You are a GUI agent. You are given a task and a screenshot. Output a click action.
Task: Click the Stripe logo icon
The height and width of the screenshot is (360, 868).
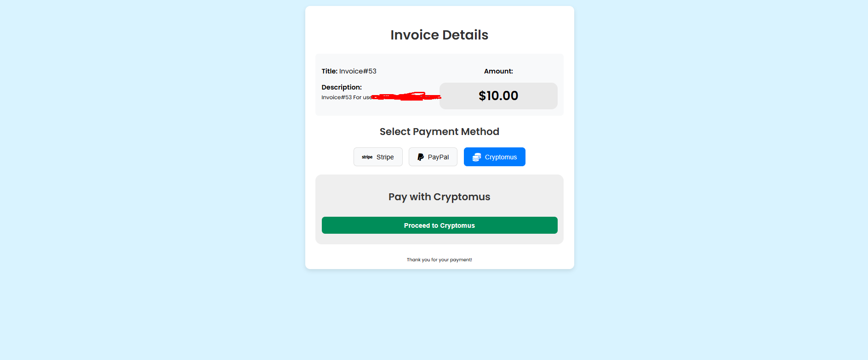click(x=367, y=157)
